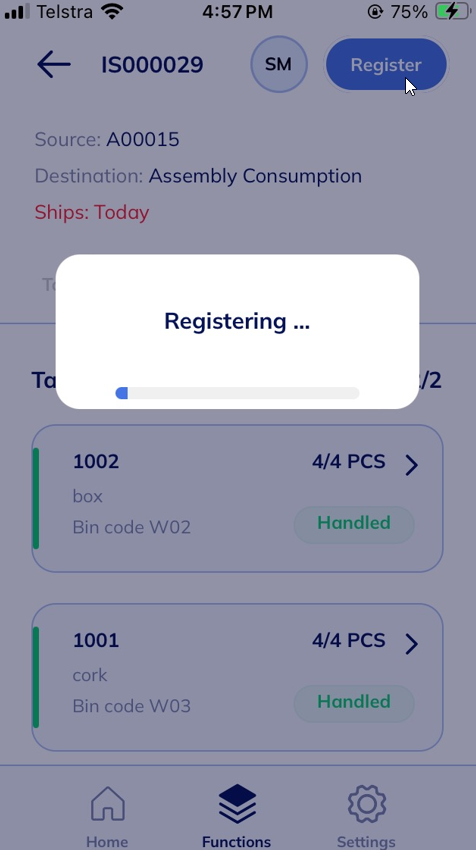Open the 1001 cork item card

pyautogui.click(x=237, y=677)
